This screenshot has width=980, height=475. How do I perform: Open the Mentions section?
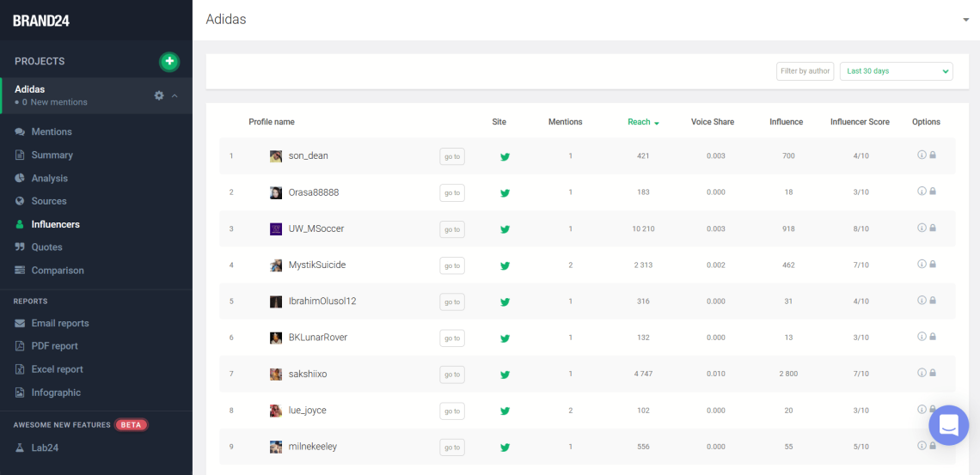tap(52, 131)
